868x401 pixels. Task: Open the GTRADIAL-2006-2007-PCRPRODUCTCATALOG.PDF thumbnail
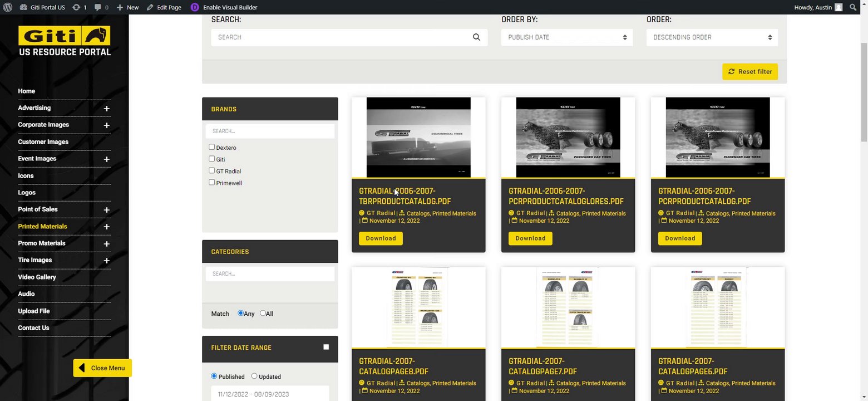(x=718, y=138)
